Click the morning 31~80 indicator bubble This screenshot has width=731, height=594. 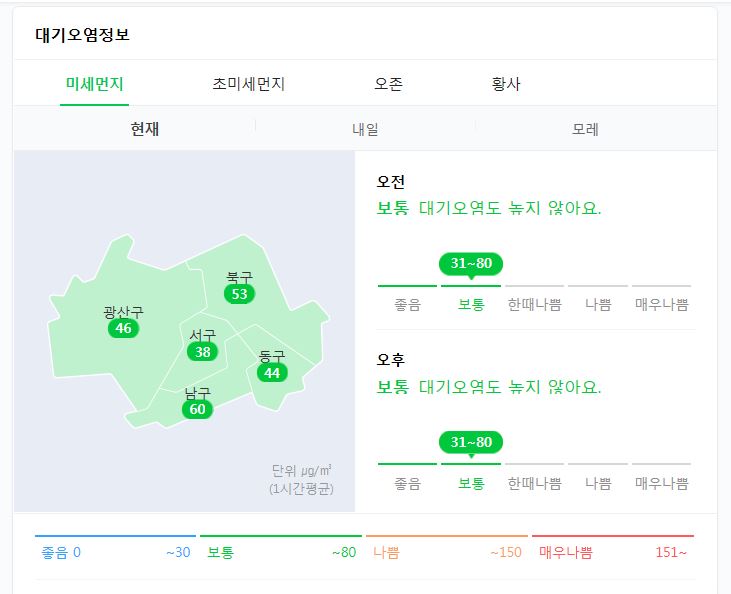[x=471, y=264]
